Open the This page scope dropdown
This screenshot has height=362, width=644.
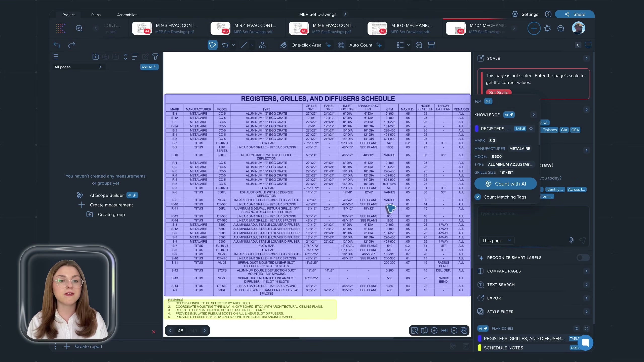[497, 241]
